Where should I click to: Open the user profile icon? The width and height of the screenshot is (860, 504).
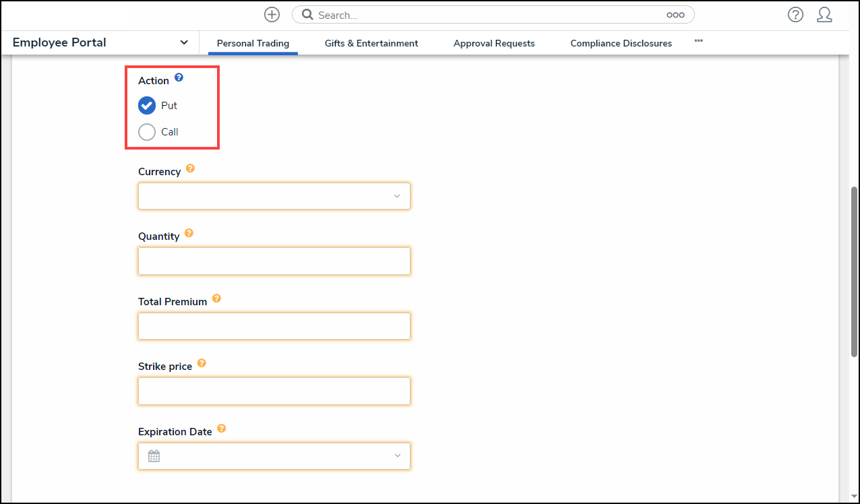coord(824,15)
